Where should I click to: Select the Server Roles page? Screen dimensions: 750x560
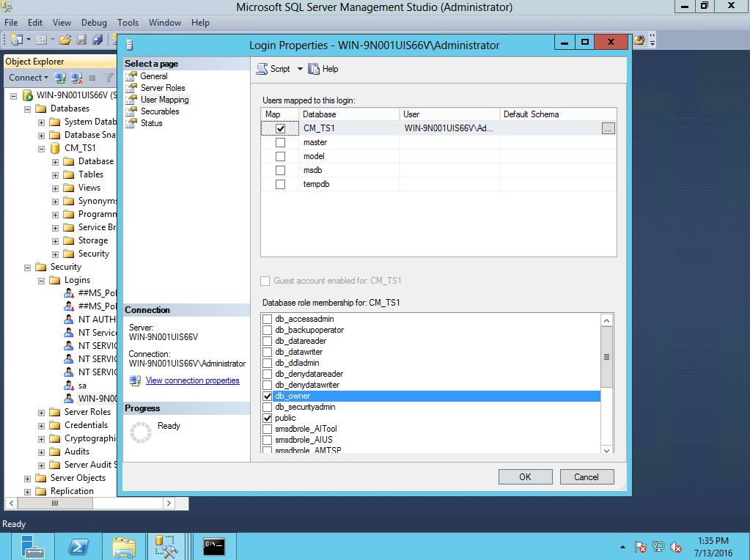click(x=163, y=88)
